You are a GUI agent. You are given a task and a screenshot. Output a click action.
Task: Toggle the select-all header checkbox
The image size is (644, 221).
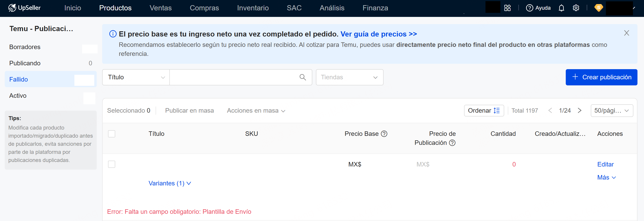[x=111, y=134]
